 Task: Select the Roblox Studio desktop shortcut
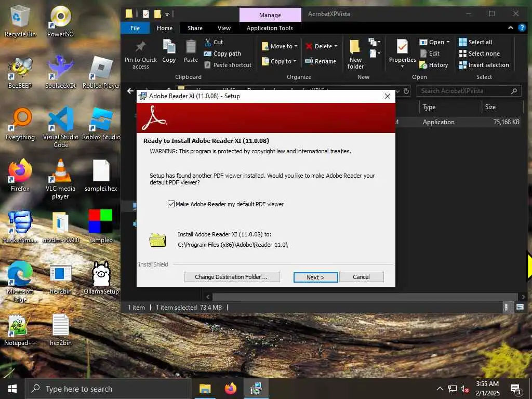point(101,124)
